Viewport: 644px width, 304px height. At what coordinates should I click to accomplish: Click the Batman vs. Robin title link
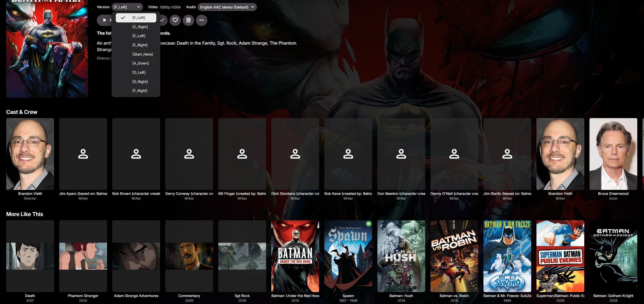pyautogui.click(x=454, y=296)
